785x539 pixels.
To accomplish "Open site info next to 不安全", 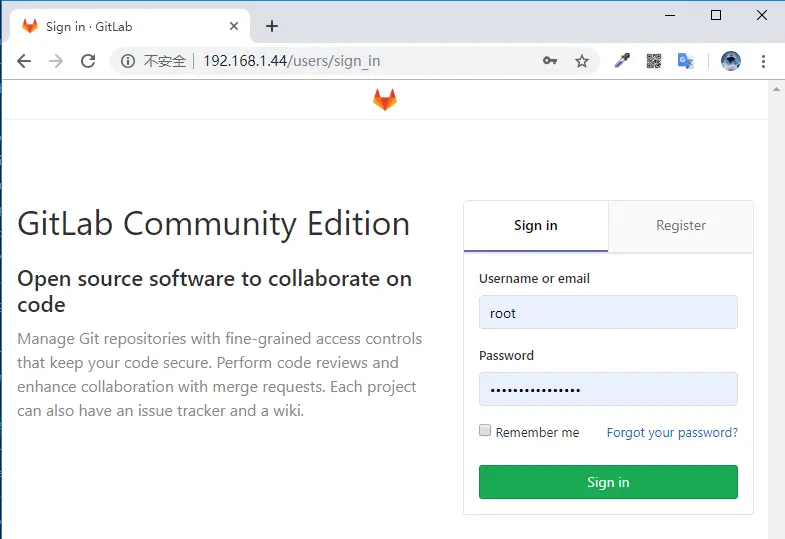I will pyautogui.click(x=128, y=61).
